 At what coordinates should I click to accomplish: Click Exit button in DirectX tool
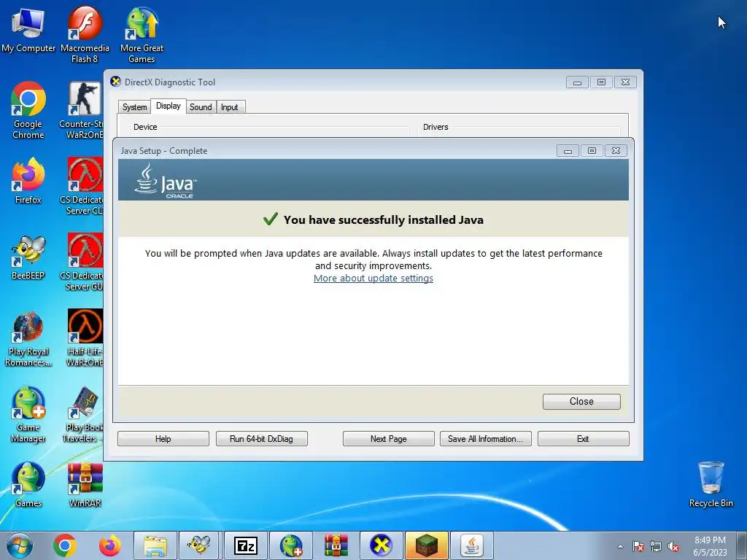tap(583, 438)
